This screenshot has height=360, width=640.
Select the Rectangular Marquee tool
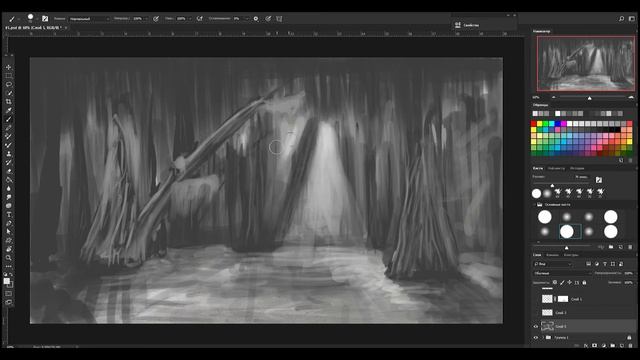[x=9, y=76]
